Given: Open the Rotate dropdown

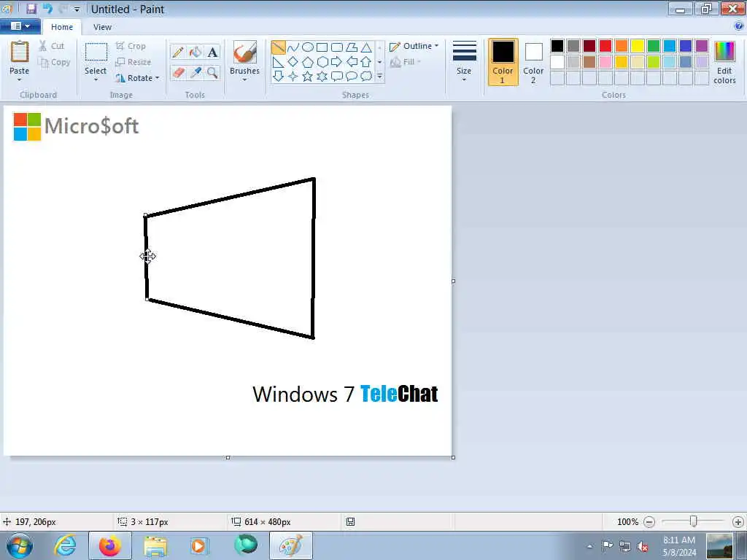Looking at the screenshot, I should click(x=136, y=77).
